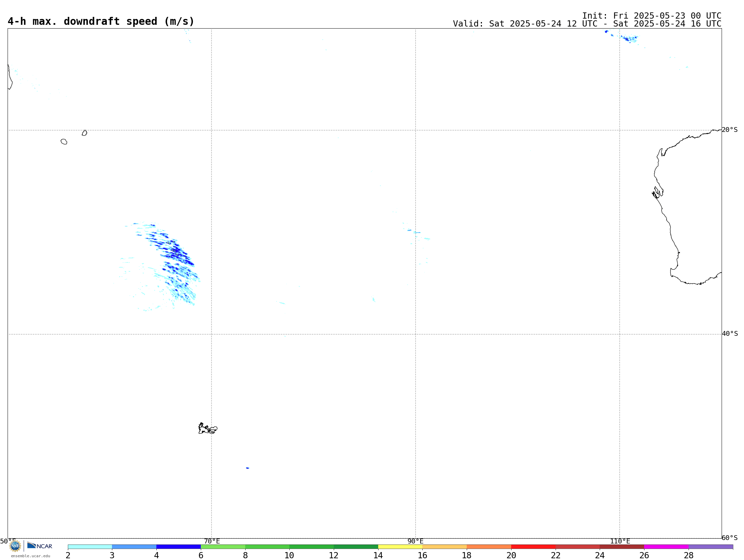Click the 'Init: Fri 2025-05-23 00 UTC' text
The height and width of the screenshot is (560, 744).
[x=652, y=16]
